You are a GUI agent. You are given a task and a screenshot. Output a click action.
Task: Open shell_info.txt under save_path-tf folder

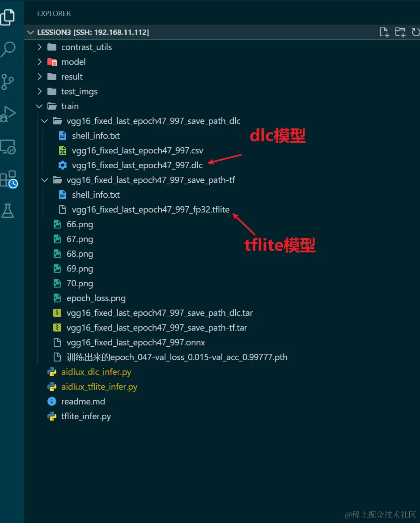(x=96, y=195)
